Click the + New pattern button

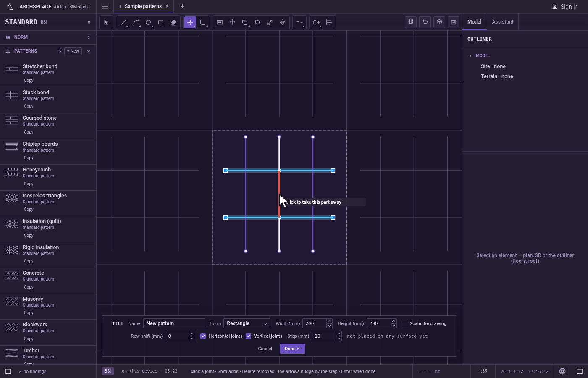pos(73,51)
